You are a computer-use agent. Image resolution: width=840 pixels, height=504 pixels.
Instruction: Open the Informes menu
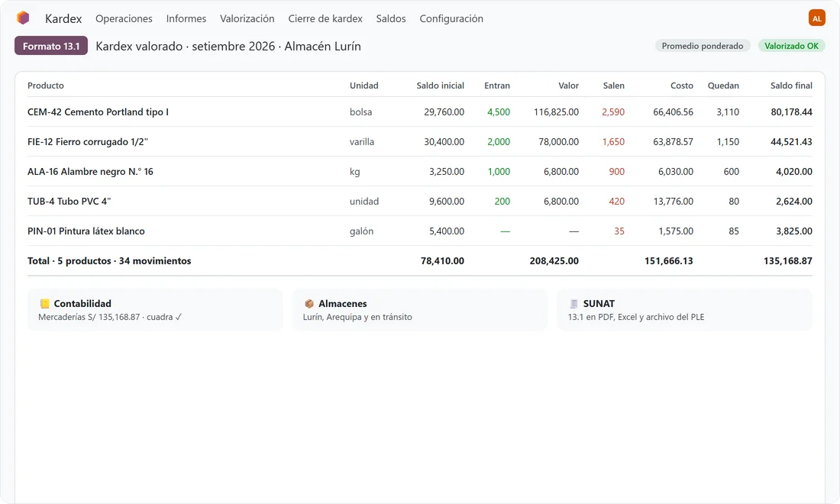[x=186, y=19]
